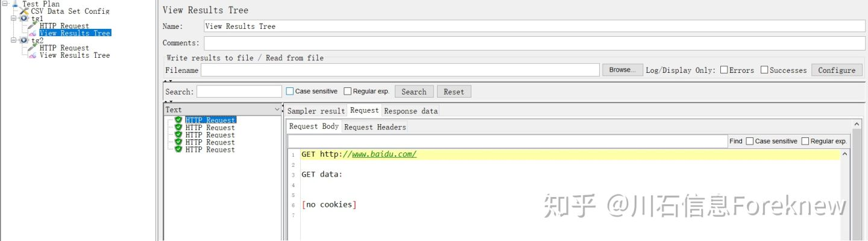Click the Browse... button
868x241 pixels.
click(622, 70)
